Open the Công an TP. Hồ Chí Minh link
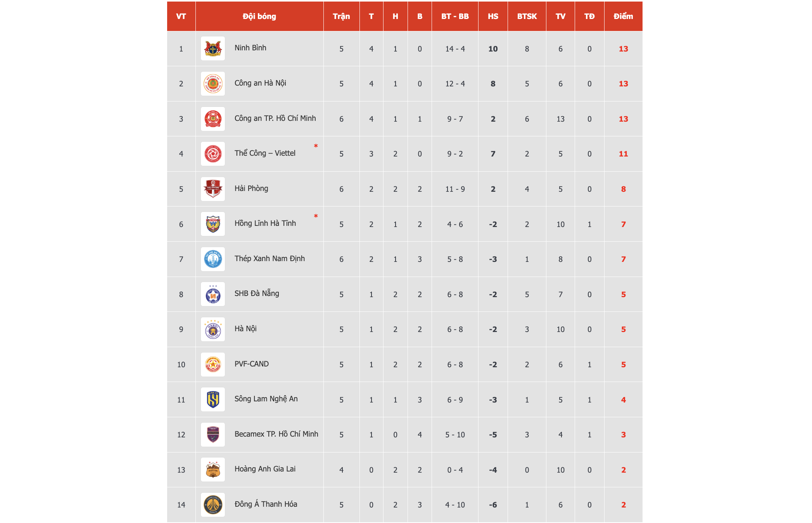 click(x=275, y=119)
